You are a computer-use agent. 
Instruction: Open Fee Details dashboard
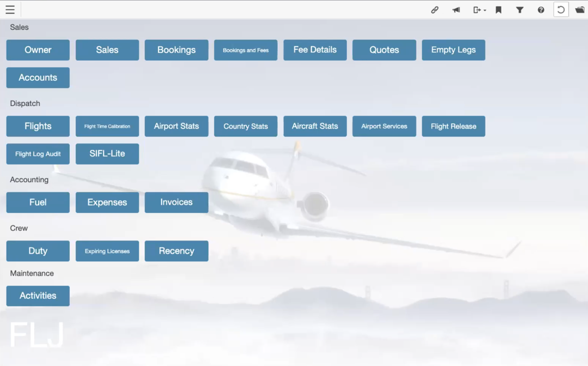click(x=315, y=50)
